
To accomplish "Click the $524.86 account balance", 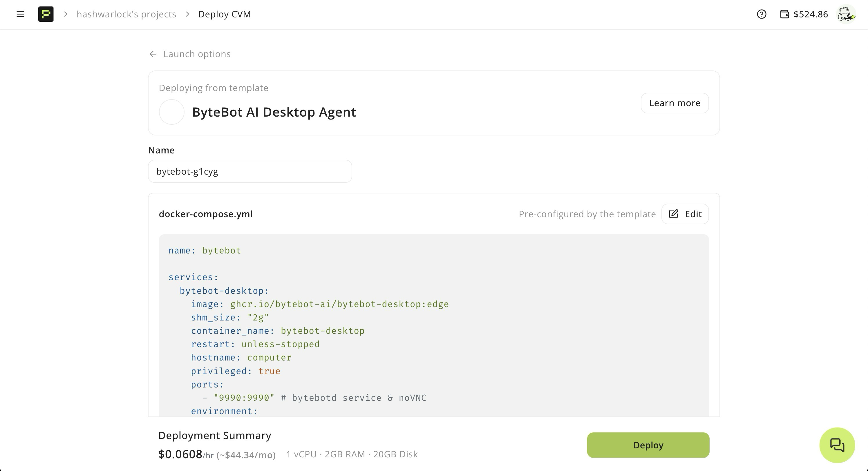I will (x=811, y=14).
